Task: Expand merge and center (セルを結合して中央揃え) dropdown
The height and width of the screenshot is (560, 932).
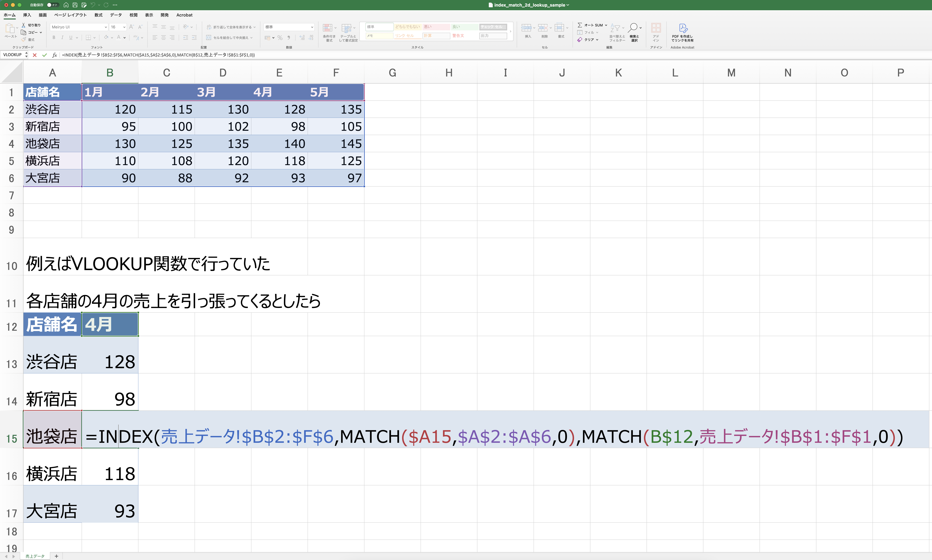Action: (x=251, y=38)
